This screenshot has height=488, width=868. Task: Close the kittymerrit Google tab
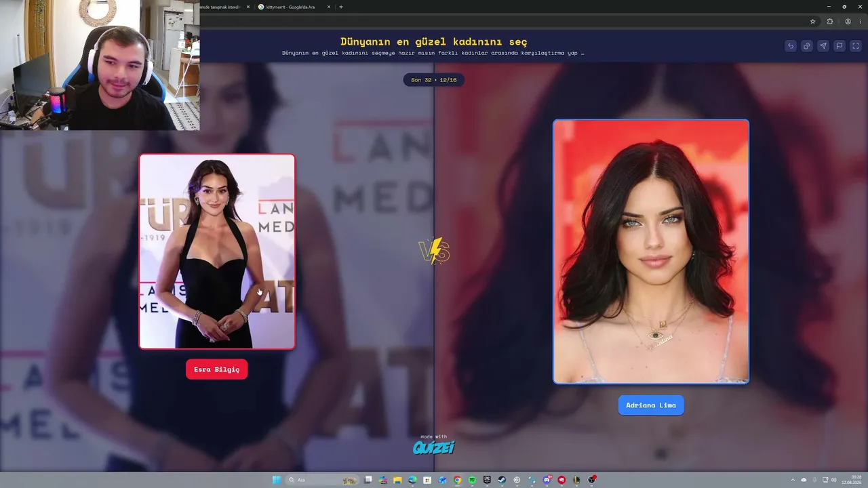tap(329, 7)
